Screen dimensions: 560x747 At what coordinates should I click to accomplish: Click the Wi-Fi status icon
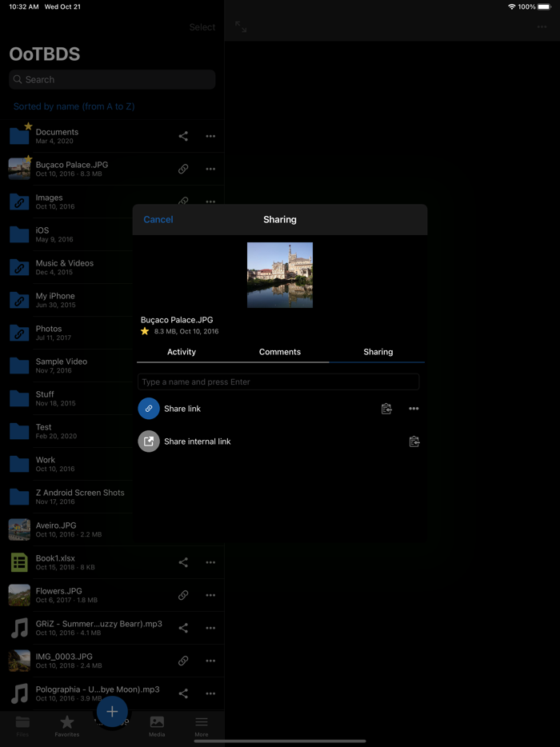512,6
